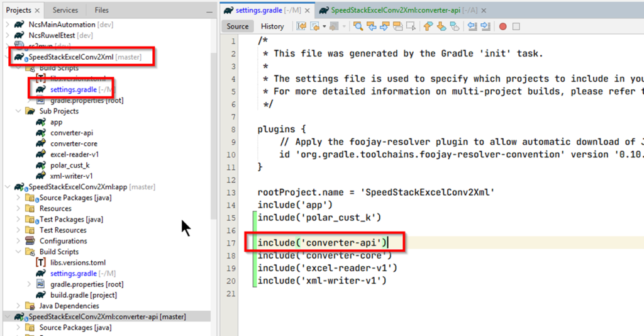Screen dimensions: 644x336
Task: Click the Shift Line Left toolbar icon
Action: pyautogui.click(x=472, y=26)
